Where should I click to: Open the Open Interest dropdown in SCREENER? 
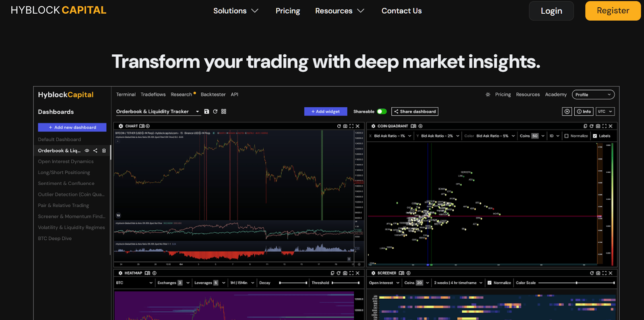click(x=384, y=283)
